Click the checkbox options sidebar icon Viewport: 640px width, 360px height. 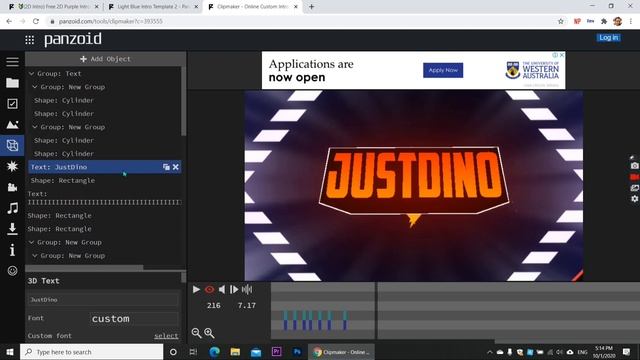tap(12, 104)
